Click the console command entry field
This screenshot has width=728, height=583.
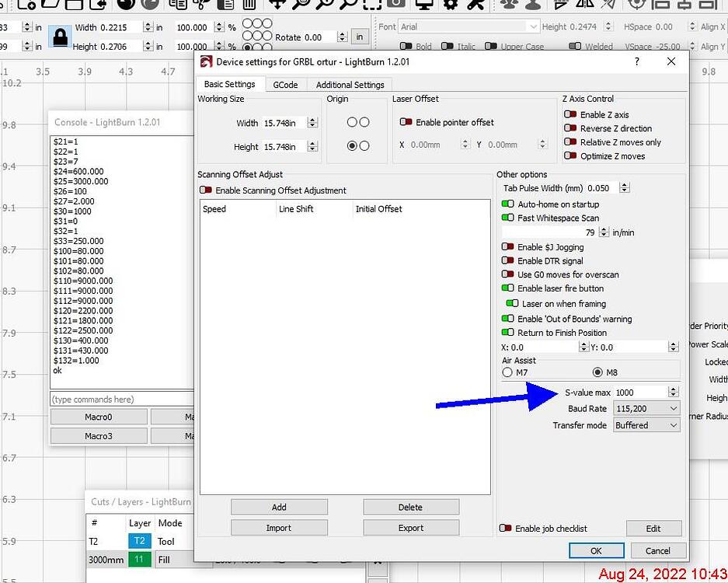tap(117, 399)
